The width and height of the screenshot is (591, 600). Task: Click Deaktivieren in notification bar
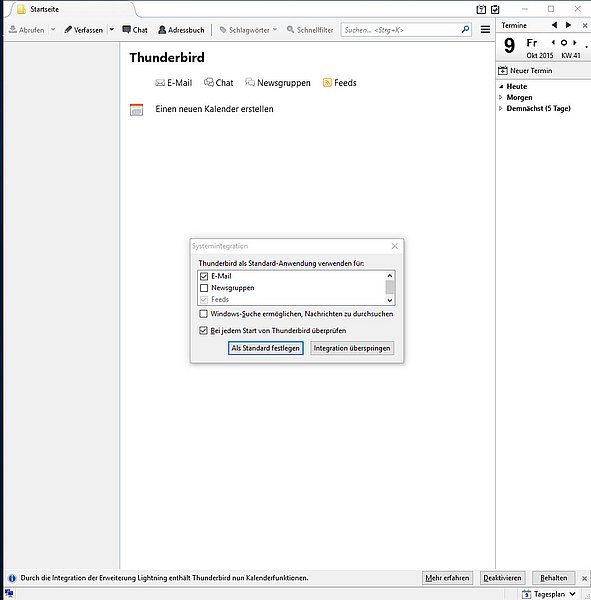tap(502, 578)
